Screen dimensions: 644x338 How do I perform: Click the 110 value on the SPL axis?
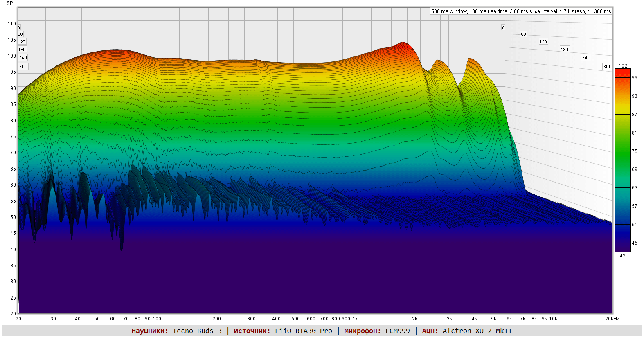pos(11,24)
